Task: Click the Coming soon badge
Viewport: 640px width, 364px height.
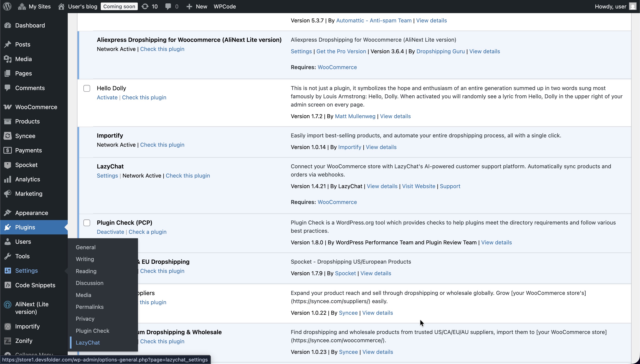Action: tap(119, 7)
